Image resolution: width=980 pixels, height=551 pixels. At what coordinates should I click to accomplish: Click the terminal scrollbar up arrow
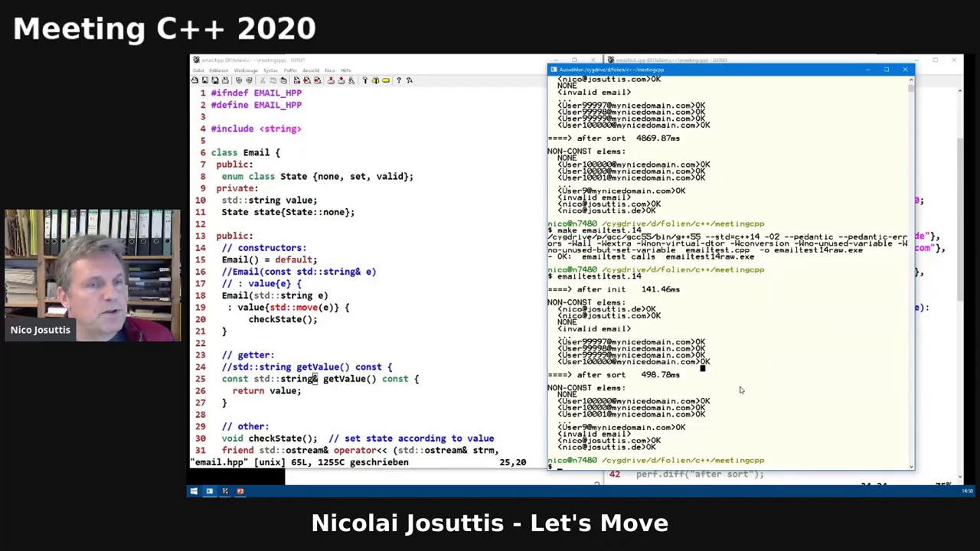(911, 79)
